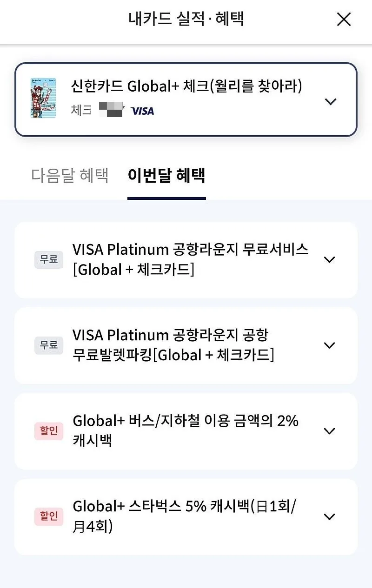Open the card selector dropdown chevron
The height and width of the screenshot is (588, 372).
click(x=331, y=101)
